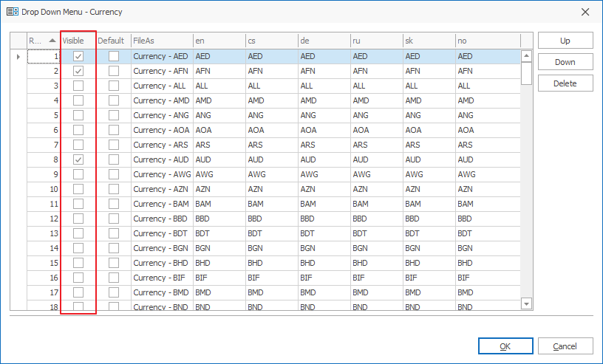Confirm with the OK button
The image size is (603, 364).
505,346
